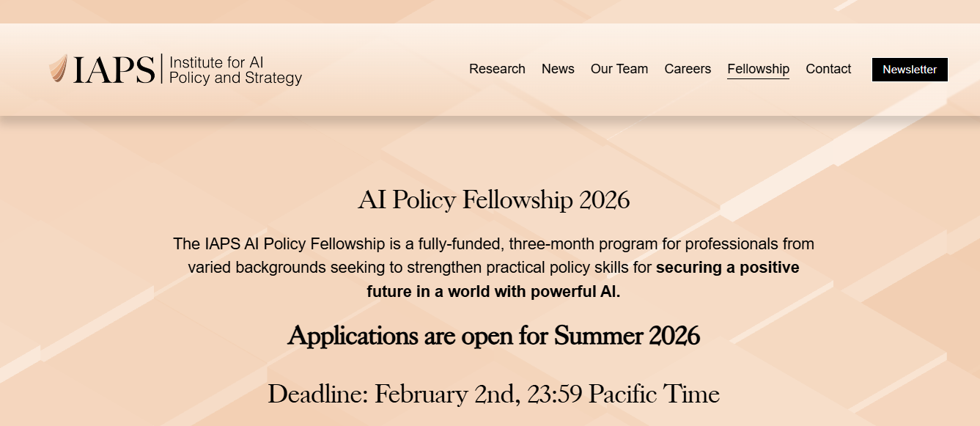Open News from the top navigation bar
Image resolution: width=980 pixels, height=426 pixels.
(x=558, y=69)
